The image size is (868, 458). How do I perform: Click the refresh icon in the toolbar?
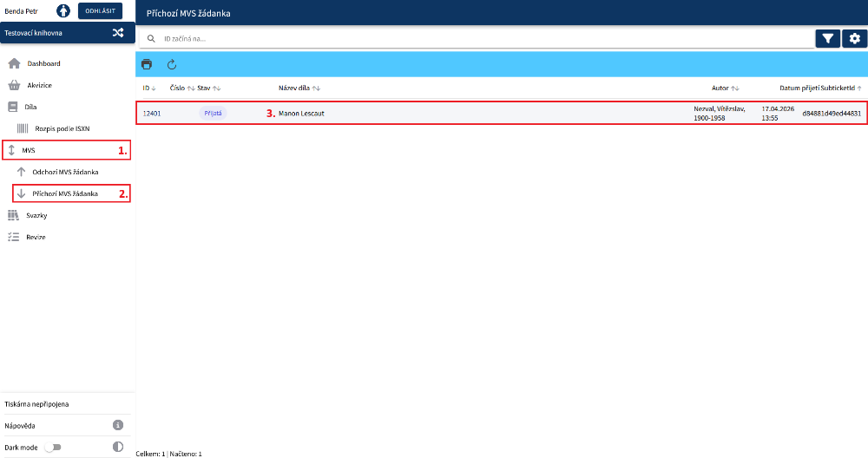coord(172,64)
